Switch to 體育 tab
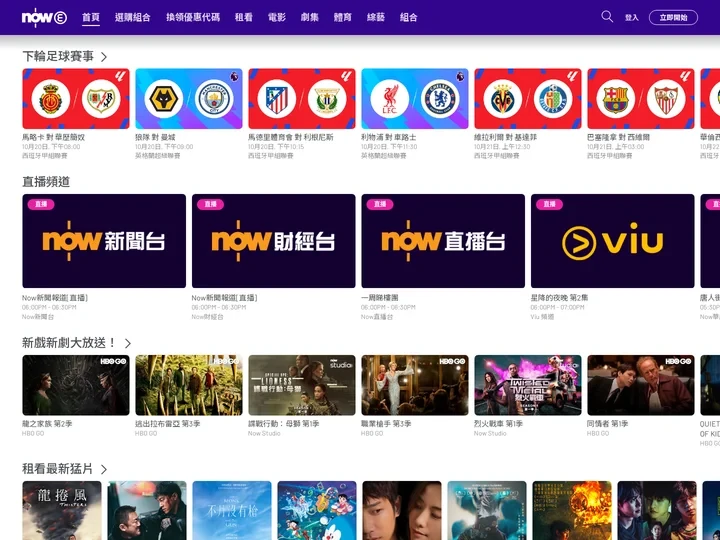Image resolution: width=720 pixels, height=540 pixels. click(342, 18)
